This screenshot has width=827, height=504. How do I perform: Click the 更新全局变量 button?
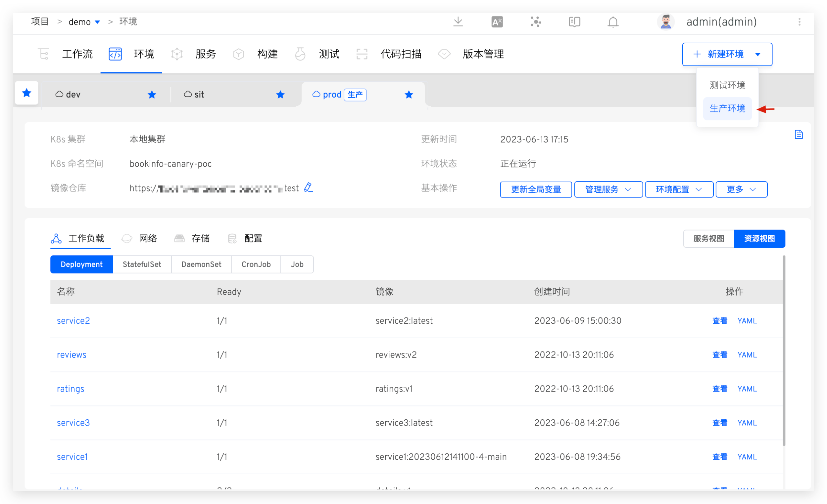click(x=536, y=189)
